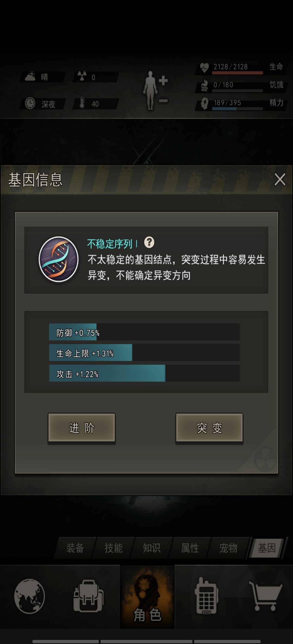Tap the clock time-of-day icon
This screenshot has height=644, width=293.
pyautogui.click(x=30, y=103)
